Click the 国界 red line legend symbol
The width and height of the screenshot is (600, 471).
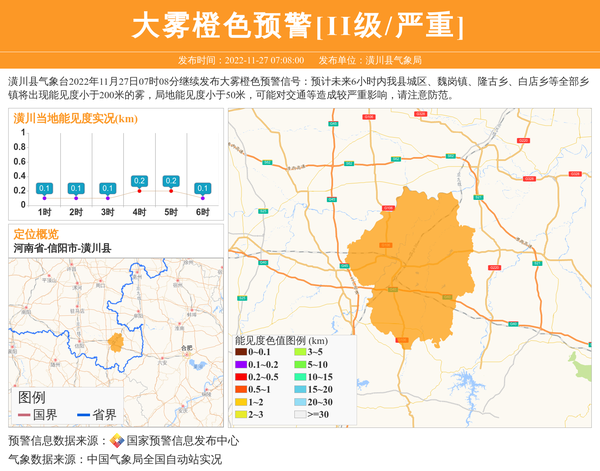coord(24,415)
